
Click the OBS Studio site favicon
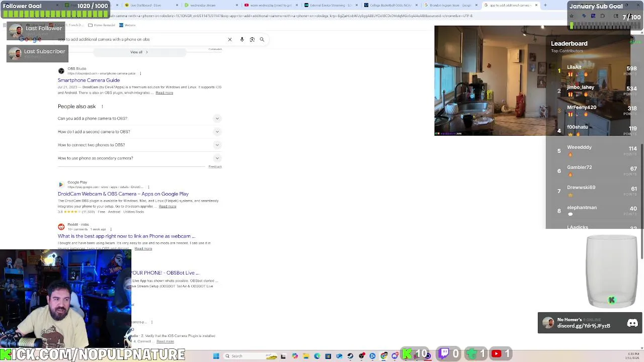pos(61,71)
